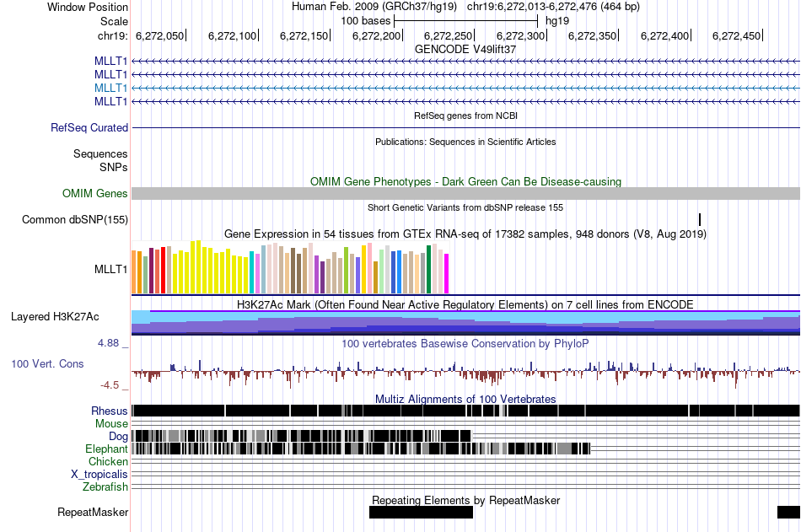Click the Elephant species label
Screen dimensions: 801x532
coord(106,449)
